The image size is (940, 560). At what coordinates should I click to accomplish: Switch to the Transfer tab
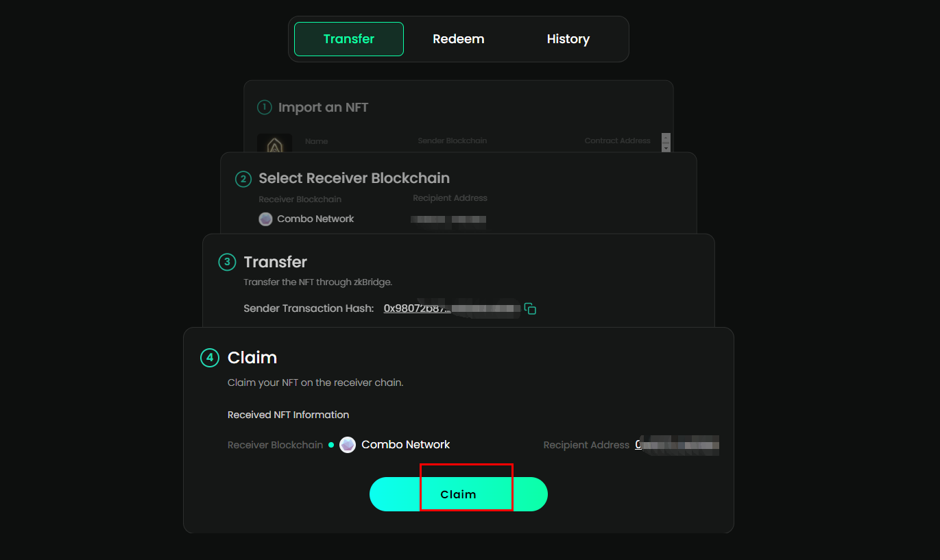[x=348, y=39]
